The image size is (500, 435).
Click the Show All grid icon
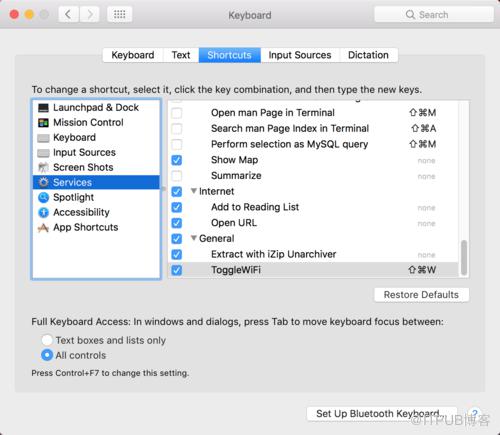pos(119,14)
